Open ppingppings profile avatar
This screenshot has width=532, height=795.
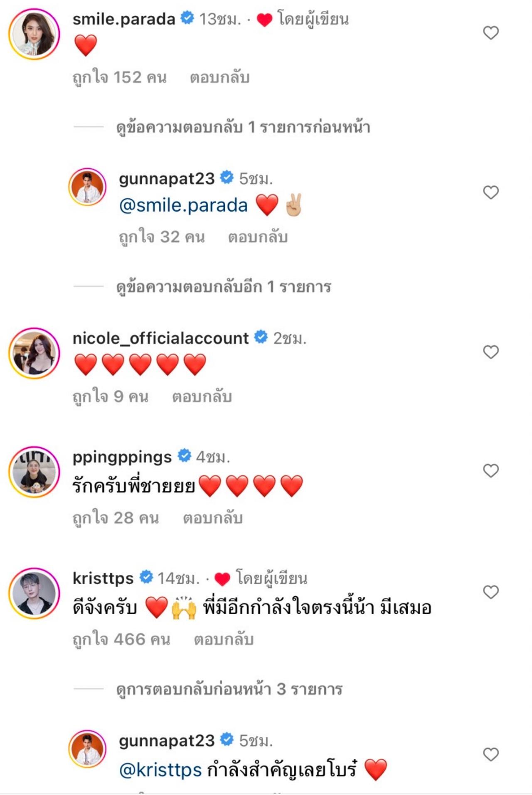[x=34, y=472]
